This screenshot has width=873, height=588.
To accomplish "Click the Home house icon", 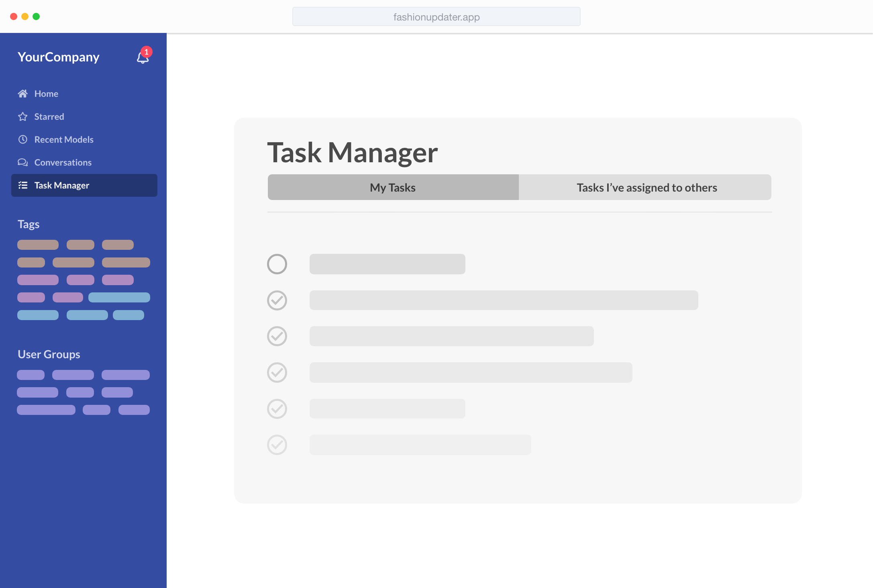I will 23,94.
